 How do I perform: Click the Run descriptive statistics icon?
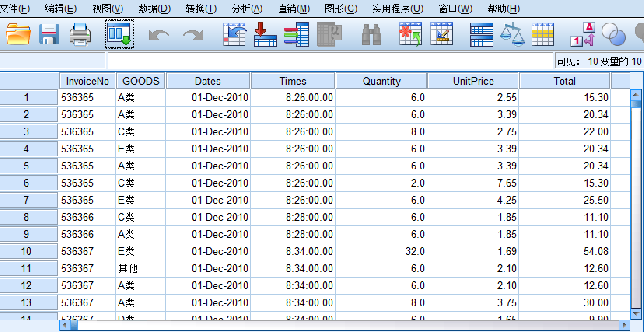click(x=329, y=34)
